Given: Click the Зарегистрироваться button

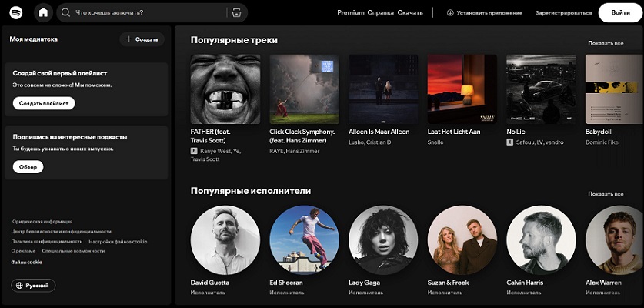Looking at the screenshot, I should coord(563,13).
